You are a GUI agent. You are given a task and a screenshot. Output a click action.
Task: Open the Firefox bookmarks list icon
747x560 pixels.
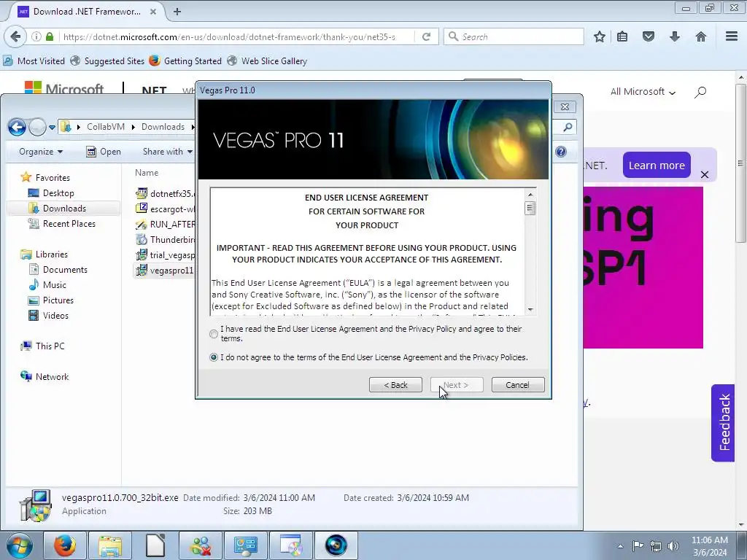coord(622,36)
